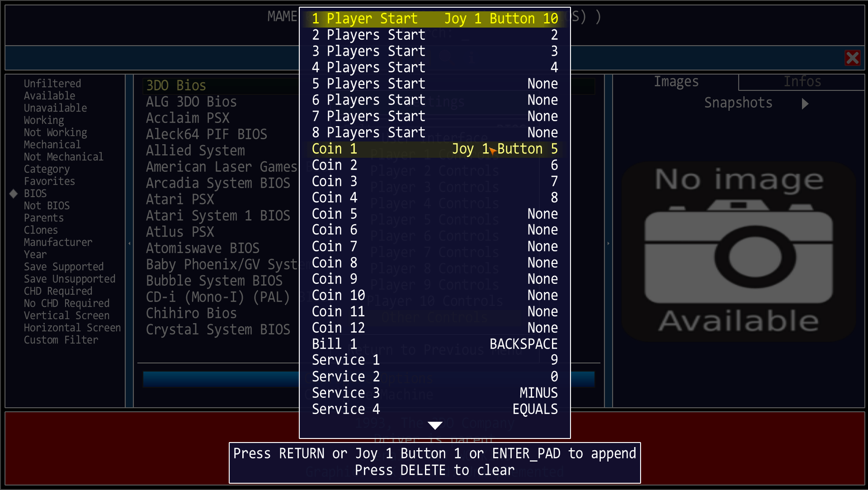Choose the Parents filter
The height and width of the screenshot is (490, 868).
click(x=44, y=218)
